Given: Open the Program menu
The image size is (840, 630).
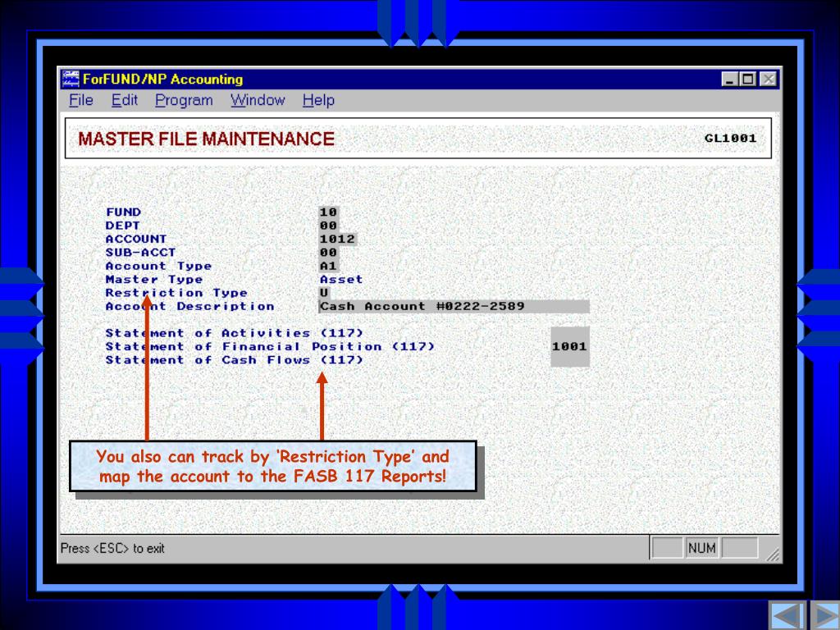Looking at the screenshot, I should pyautogui.click(x=184, y=101).
